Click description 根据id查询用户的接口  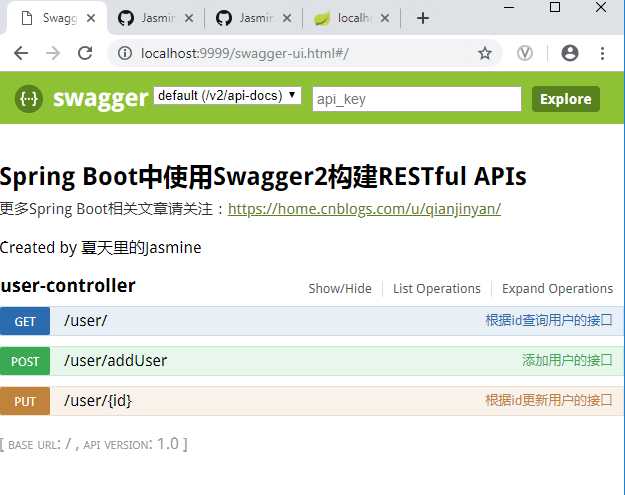coord(548,320)
